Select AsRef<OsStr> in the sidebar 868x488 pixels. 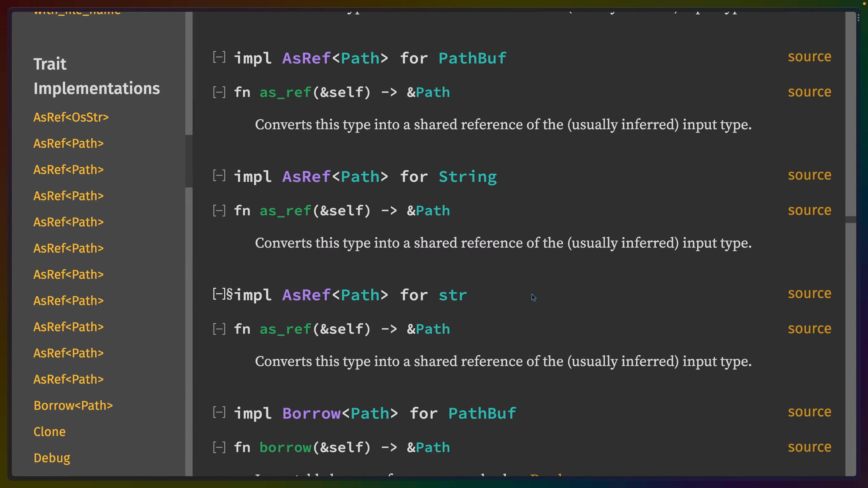71,117
